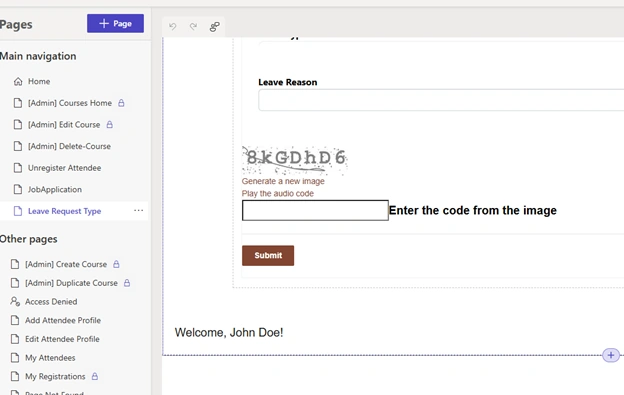The image size is (624, 395).
Task: Click the Other pages heading
Action: 29,239
